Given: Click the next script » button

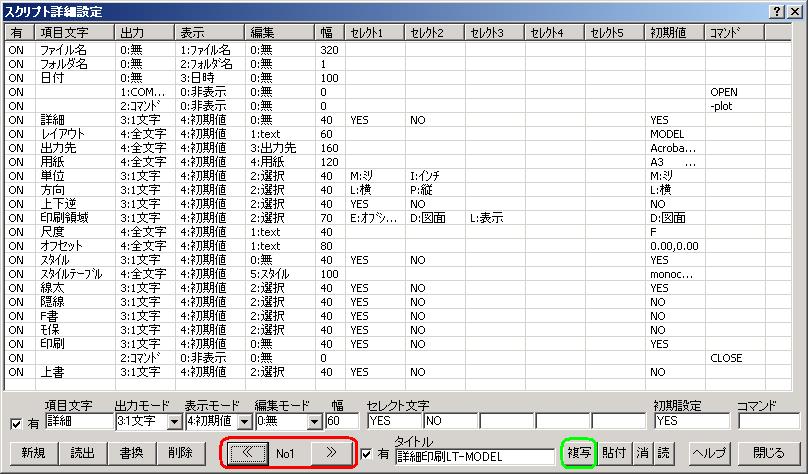Looking at the screenshot, I should coord(329,452).
